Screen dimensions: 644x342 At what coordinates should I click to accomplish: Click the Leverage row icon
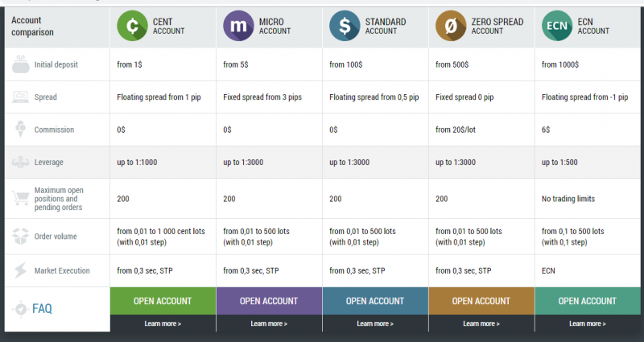pyautogui.click(x=21, y=163)
